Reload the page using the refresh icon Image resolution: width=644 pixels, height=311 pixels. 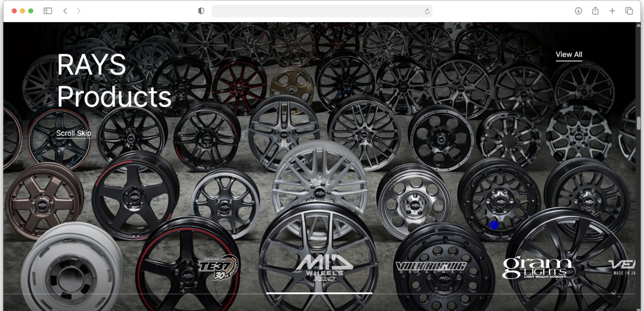pyautogui.click(x=427, y=11)
